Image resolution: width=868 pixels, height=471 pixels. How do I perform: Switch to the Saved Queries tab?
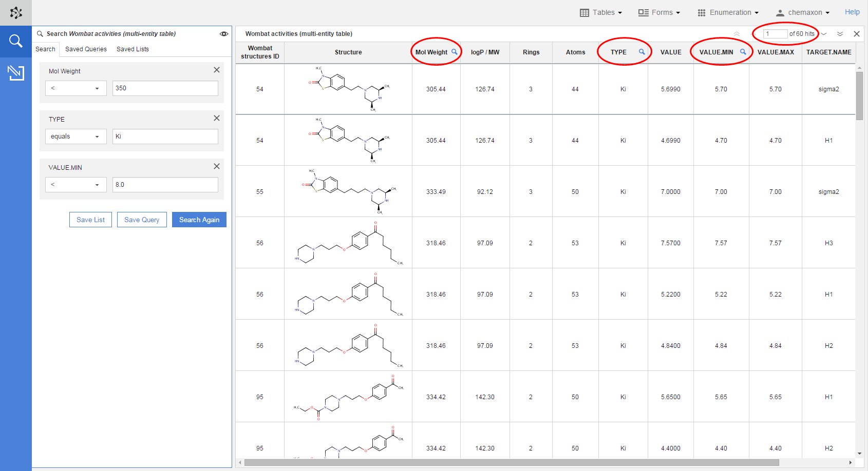86,49
